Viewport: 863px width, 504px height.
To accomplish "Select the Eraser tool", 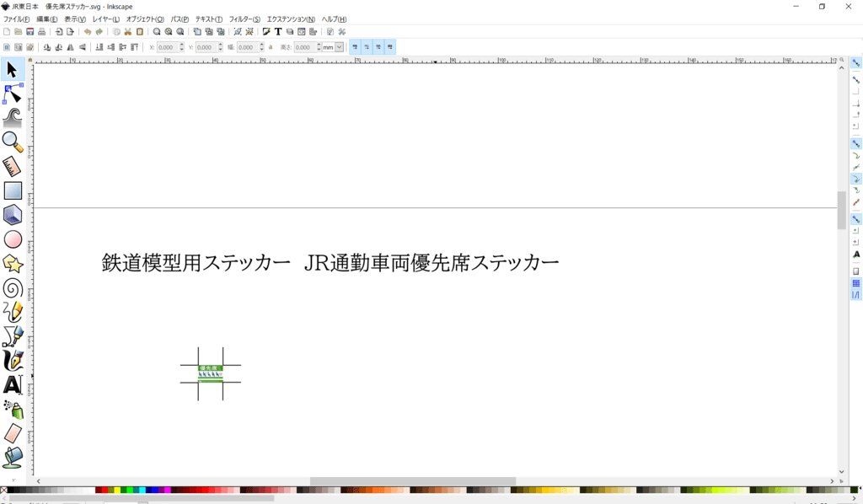I will (12, 433).
